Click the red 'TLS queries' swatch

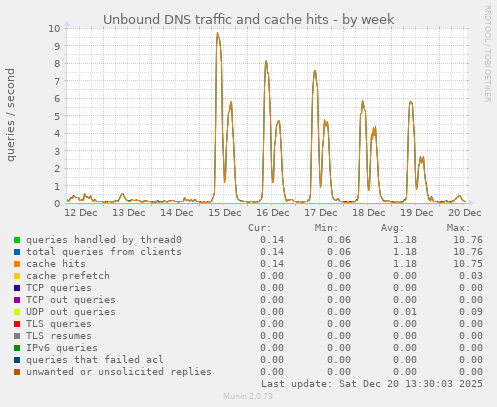tap(17, 324)
